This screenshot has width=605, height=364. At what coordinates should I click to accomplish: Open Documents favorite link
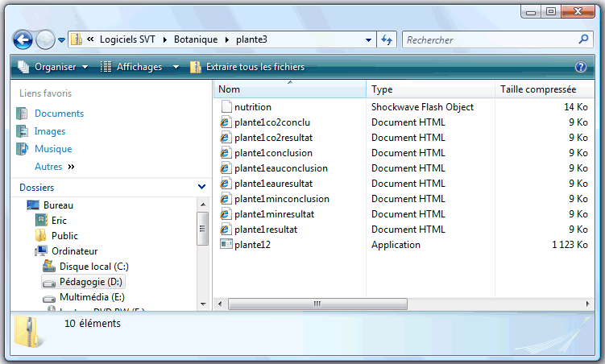coord(59,114)
